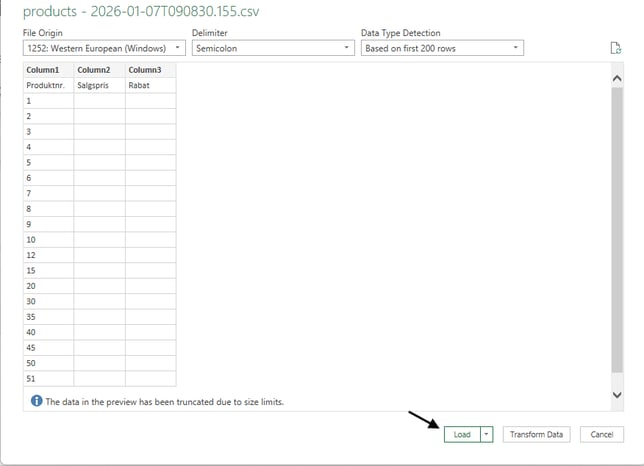The width and height of the screenshot is (644, 466).
Task: Select the Column3 header
Action: pos(150,70)
